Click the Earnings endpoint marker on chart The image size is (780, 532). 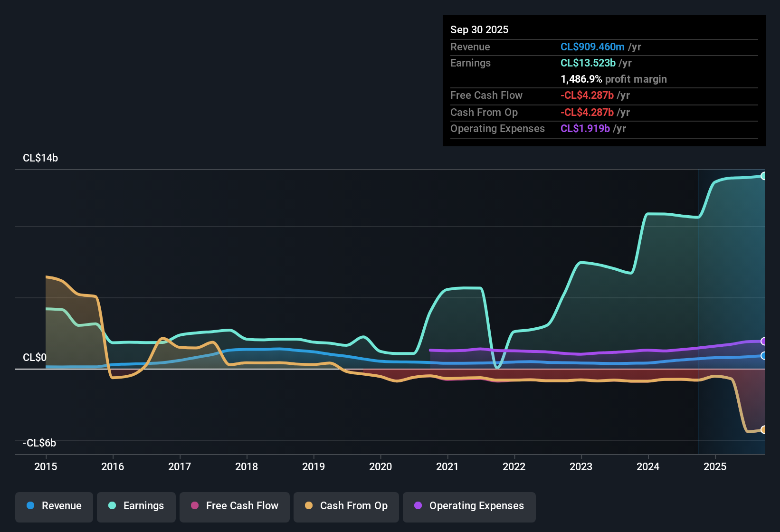click(763, 176)
